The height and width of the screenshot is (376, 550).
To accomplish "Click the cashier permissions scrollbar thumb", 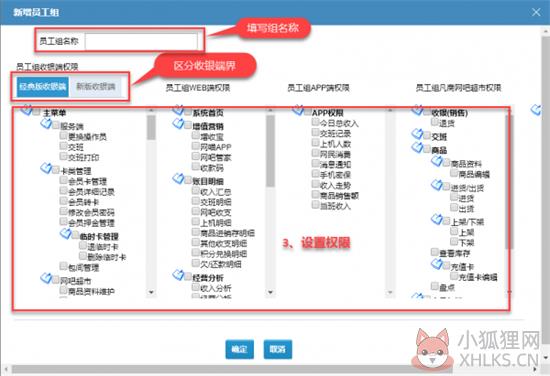I will 151,127.
